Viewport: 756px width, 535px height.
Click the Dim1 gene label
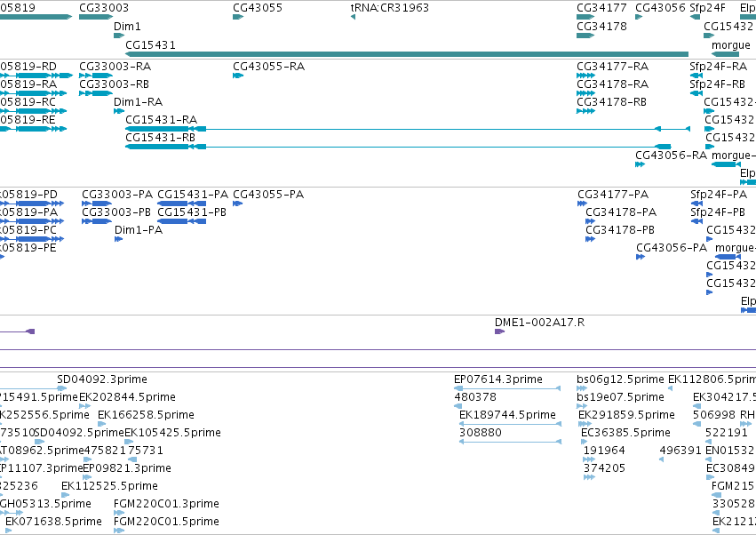[127, 27]
